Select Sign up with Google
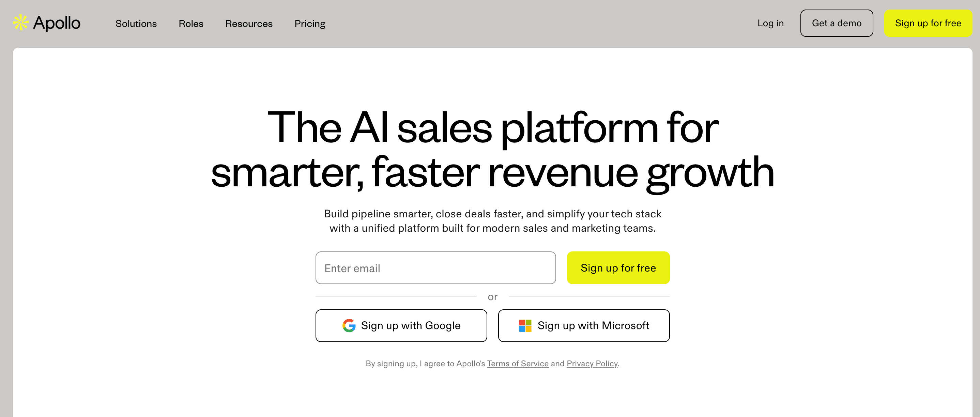This screenshot has height=417, width=980. [401, 325]
